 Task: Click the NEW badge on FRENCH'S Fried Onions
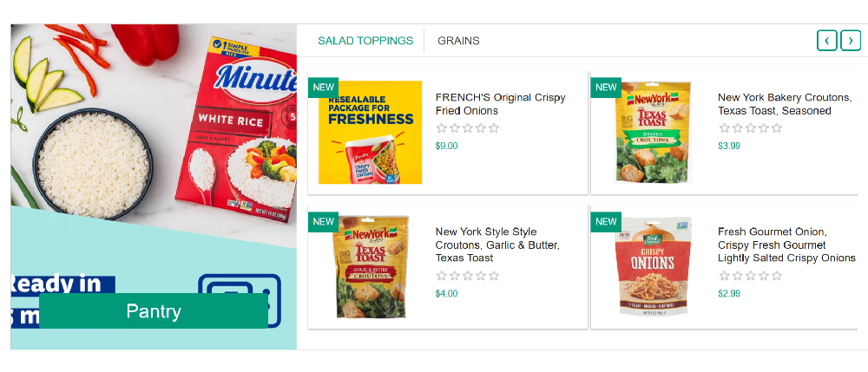point(324,87)
